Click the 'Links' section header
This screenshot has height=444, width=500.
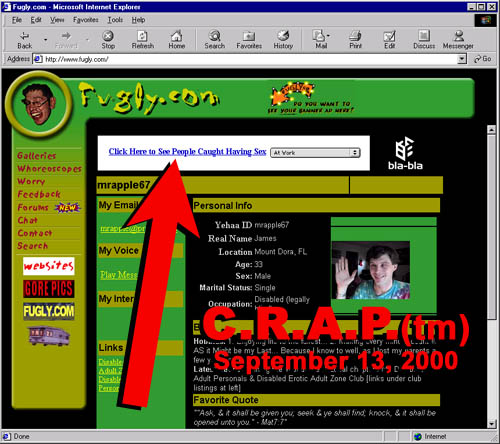pos(111,348)
